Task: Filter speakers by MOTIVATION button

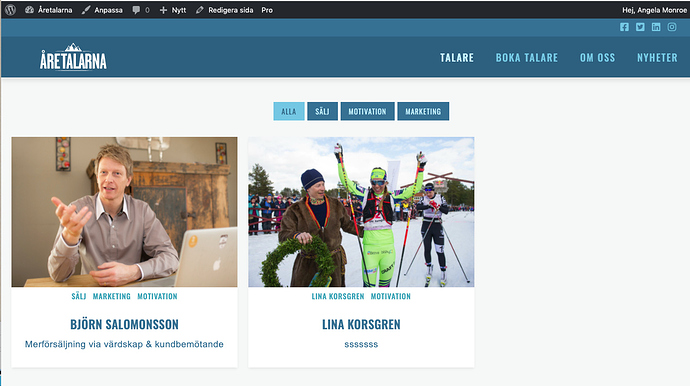Action: [367, 111]
